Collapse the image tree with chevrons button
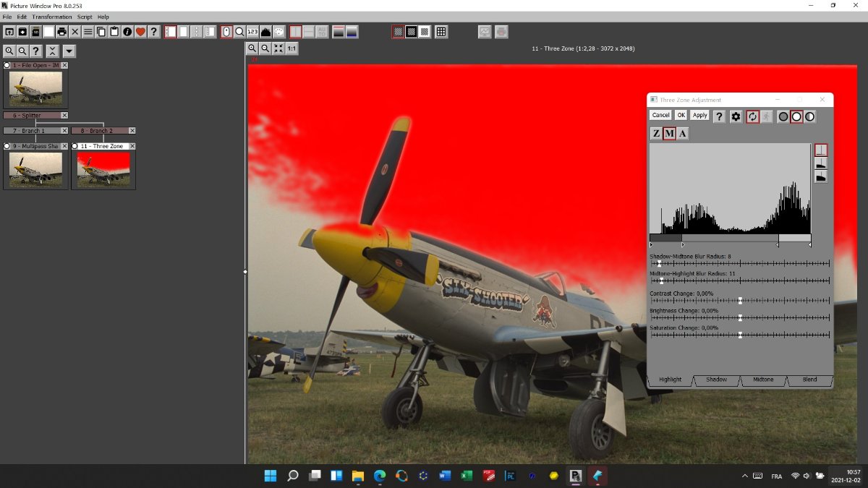 click(x=52, y=51)
